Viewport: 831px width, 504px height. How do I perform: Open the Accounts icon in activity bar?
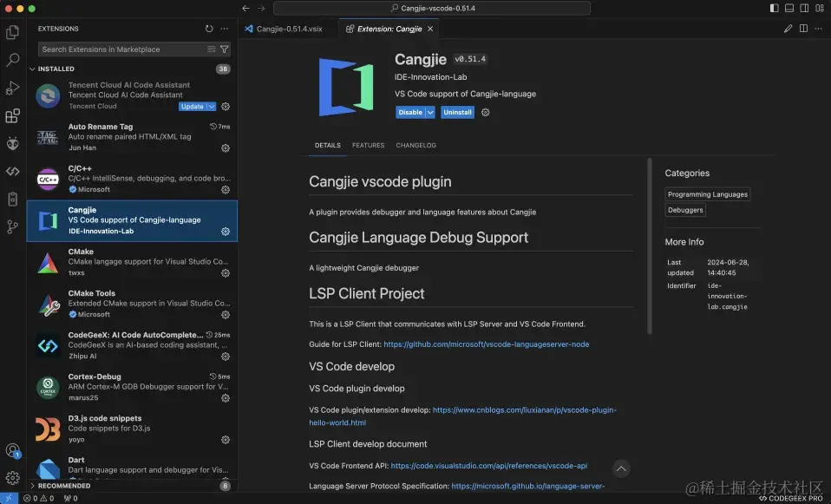[x=13, y=450]
